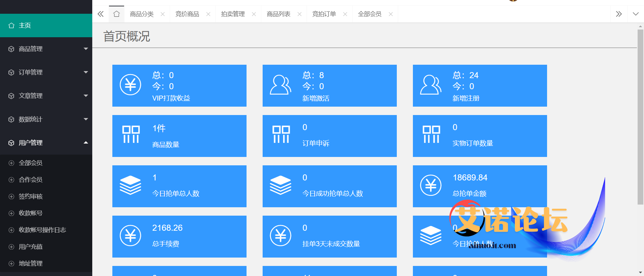Expand the 商品管理 menu arrow
The height and width of the screenshot is (276, 644).
coord(86,49)
